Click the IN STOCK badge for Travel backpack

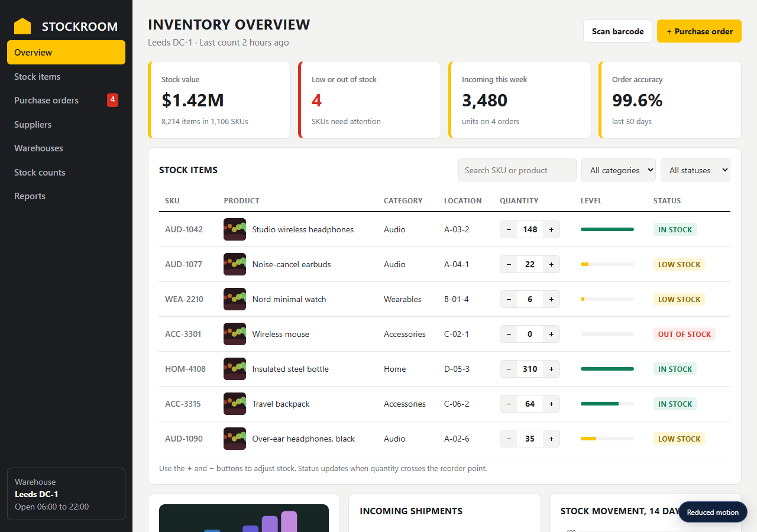[675, 404]
